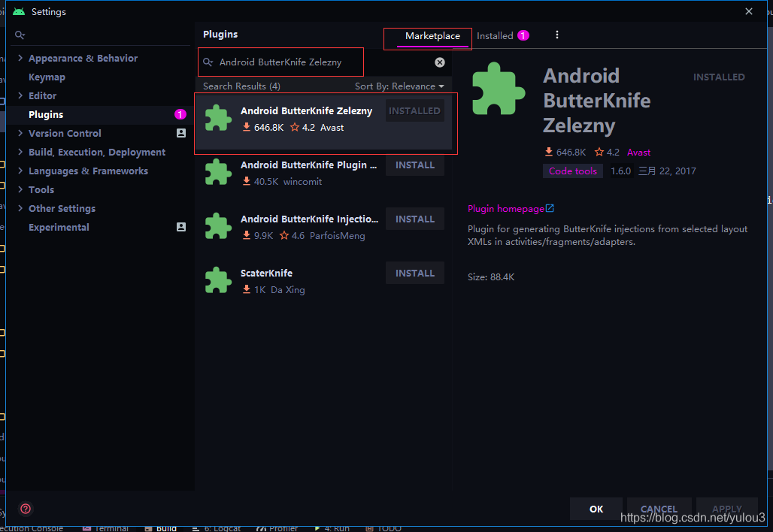
Task: Click the Plugins update count badge in the sidebar
Action: [x=180, y=114]
